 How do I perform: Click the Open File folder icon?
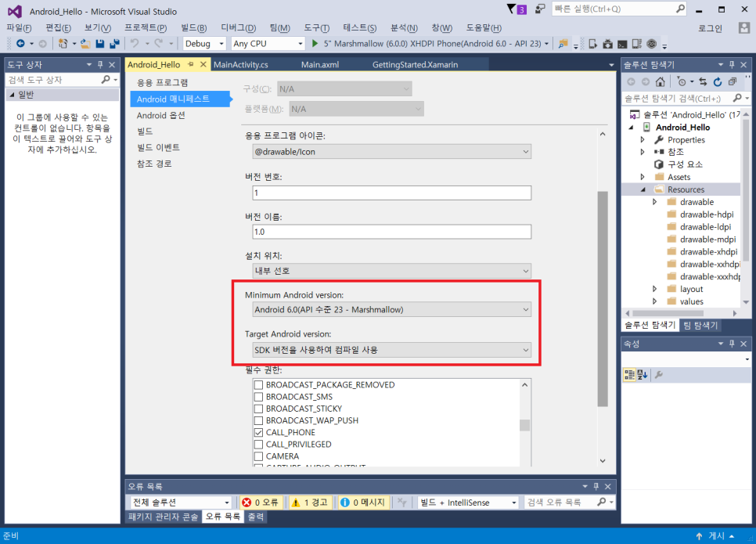pos(86,43)
